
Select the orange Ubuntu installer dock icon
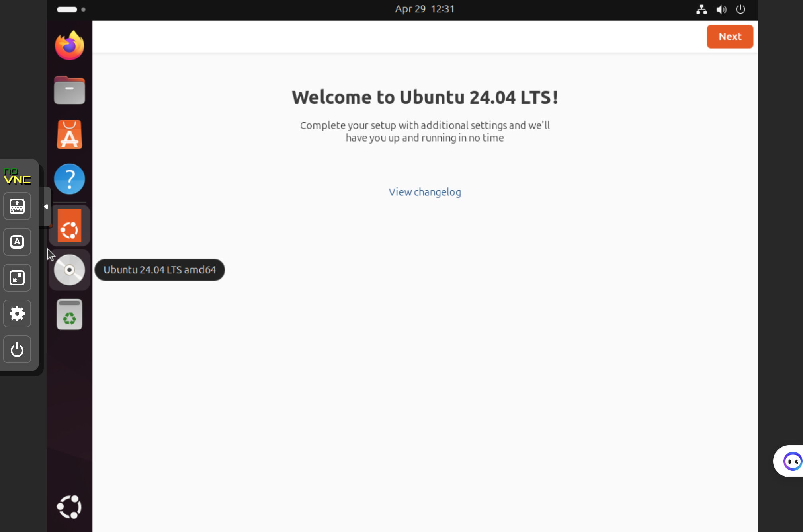[69, 226]
